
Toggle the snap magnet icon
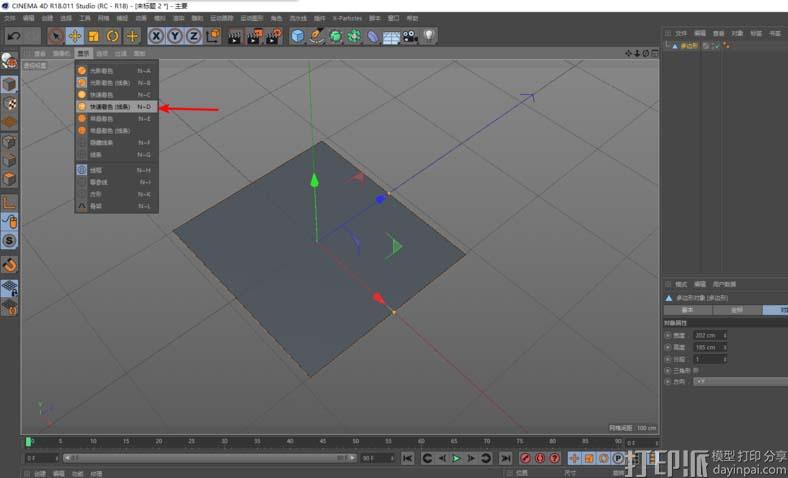click(x=9, y=264)
